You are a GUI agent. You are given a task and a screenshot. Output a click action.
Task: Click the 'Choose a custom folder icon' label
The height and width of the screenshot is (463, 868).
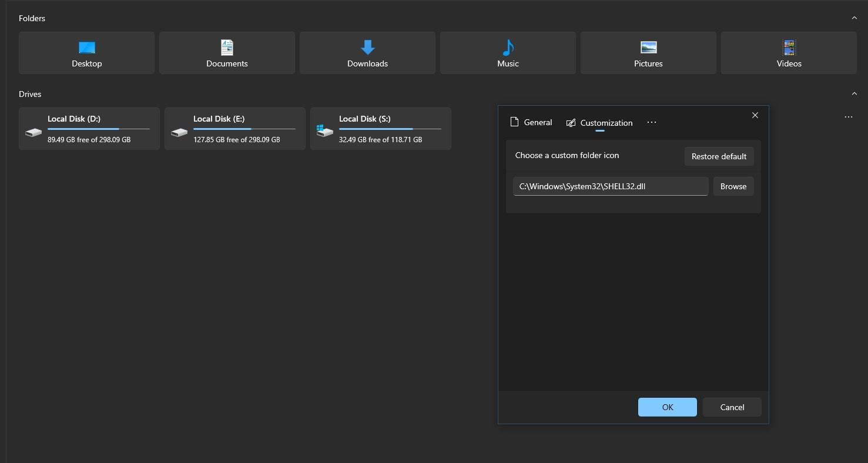click(x=567, y=155)
